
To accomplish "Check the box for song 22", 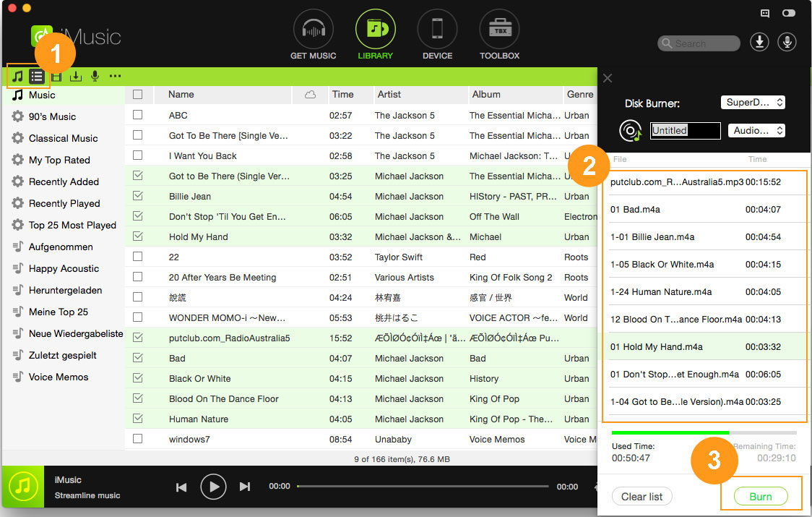I will (138, 256).
